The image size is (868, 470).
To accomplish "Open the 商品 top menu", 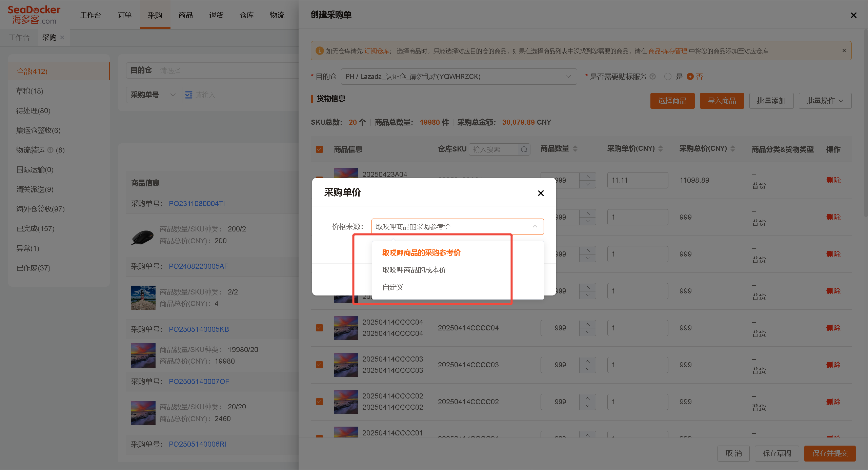I will coord(185,15).
